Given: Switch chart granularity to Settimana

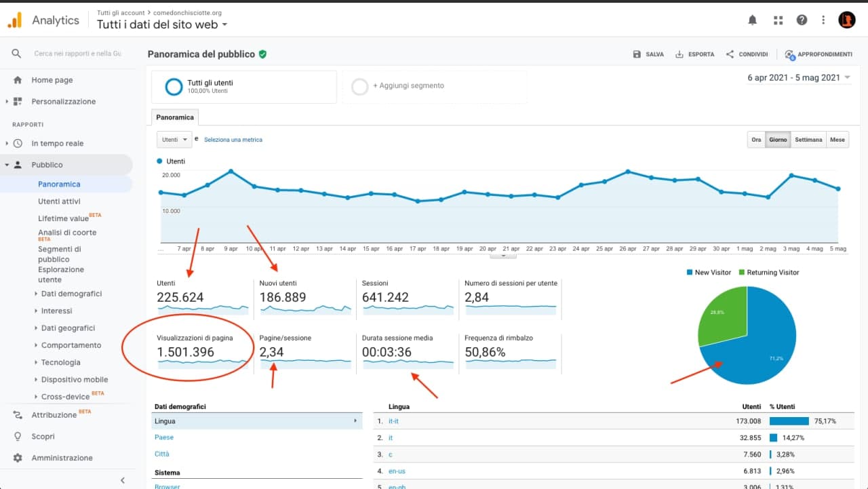Looking at the screenshot, I should pos(808,140).
